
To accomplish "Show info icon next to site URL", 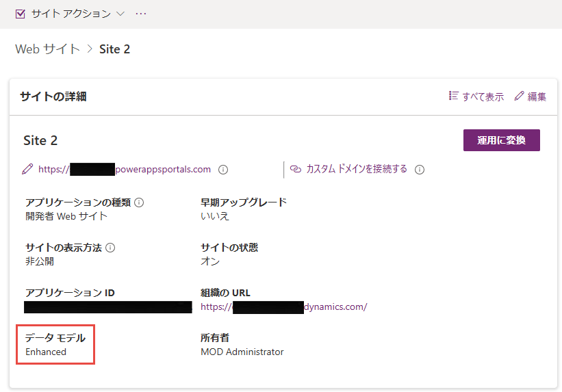I will pyautogui.click(x=223, y=170).
